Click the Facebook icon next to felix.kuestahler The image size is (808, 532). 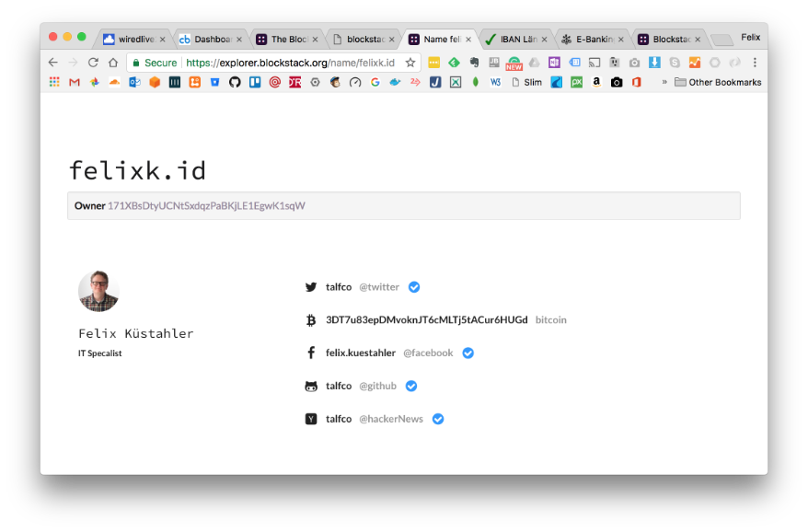(311, 353)
